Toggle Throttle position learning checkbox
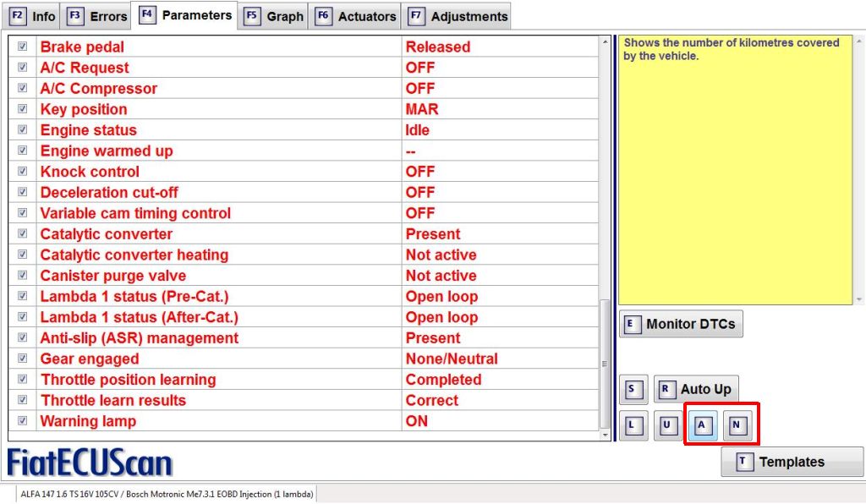866x504 pixels. 22,379
